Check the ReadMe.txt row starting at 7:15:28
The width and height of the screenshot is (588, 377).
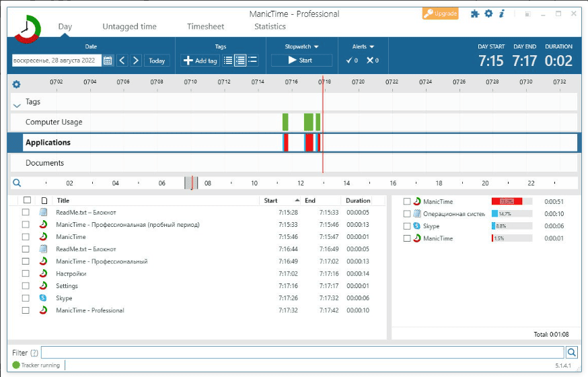coord(26,212)
